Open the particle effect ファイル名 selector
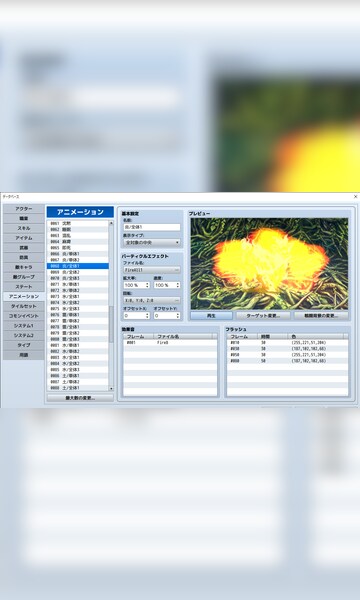360x600 pixels. (151, 270)
